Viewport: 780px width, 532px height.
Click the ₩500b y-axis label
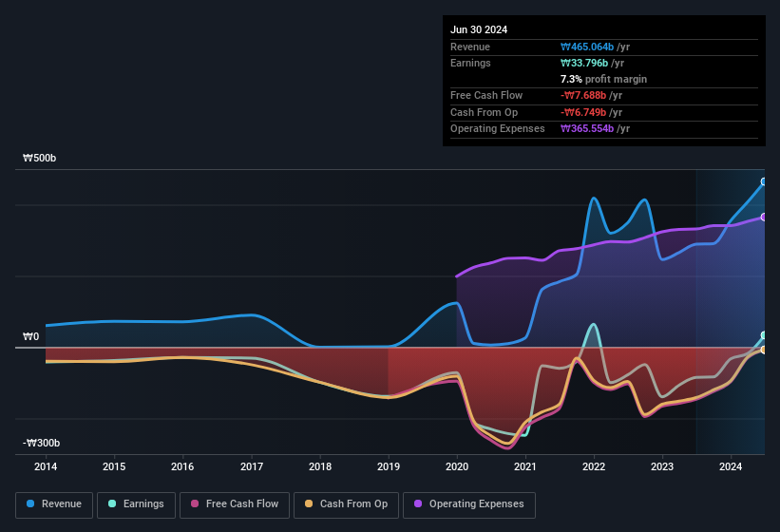40,158
